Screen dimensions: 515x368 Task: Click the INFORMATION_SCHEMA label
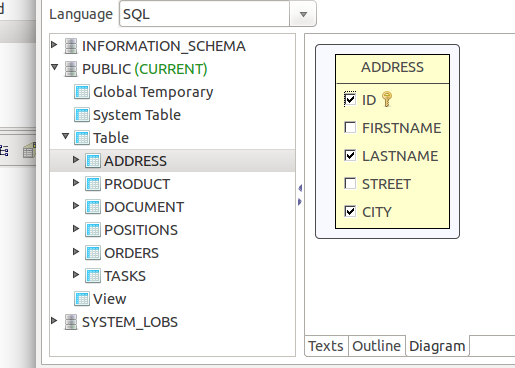tap(164, 47)
